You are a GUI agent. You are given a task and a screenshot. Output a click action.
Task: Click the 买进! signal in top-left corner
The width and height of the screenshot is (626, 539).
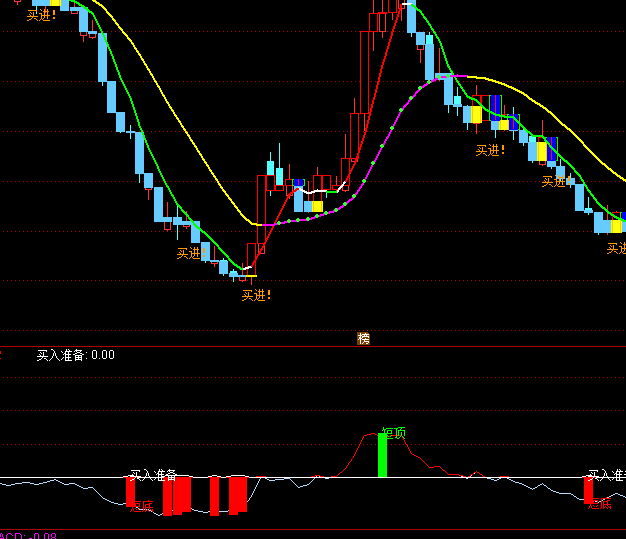click(x=42, y=15)
